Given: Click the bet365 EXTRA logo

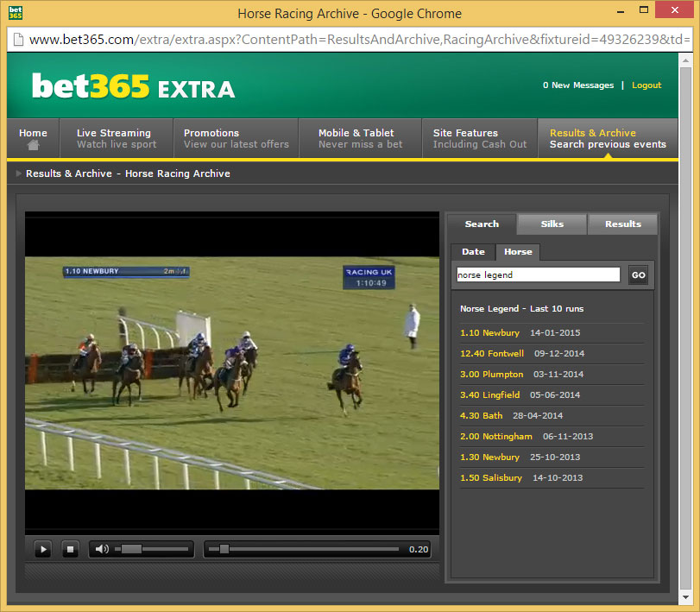Looking at the screenshot, I should [x=133, y=86].
